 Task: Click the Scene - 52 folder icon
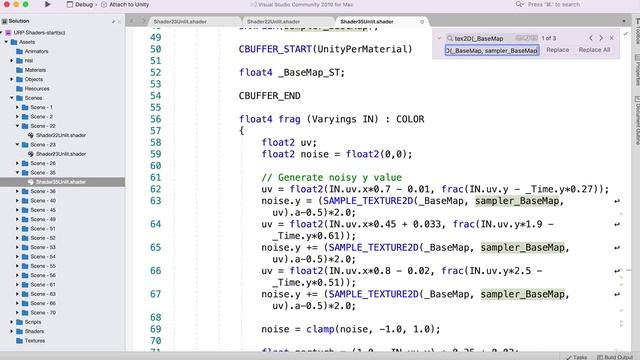(x=25, y=238)
